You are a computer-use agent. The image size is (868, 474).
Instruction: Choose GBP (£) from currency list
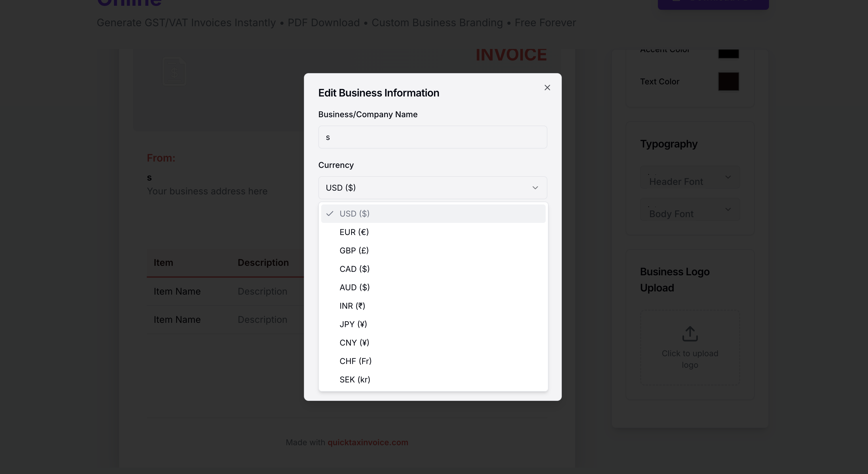pos(433,251)
